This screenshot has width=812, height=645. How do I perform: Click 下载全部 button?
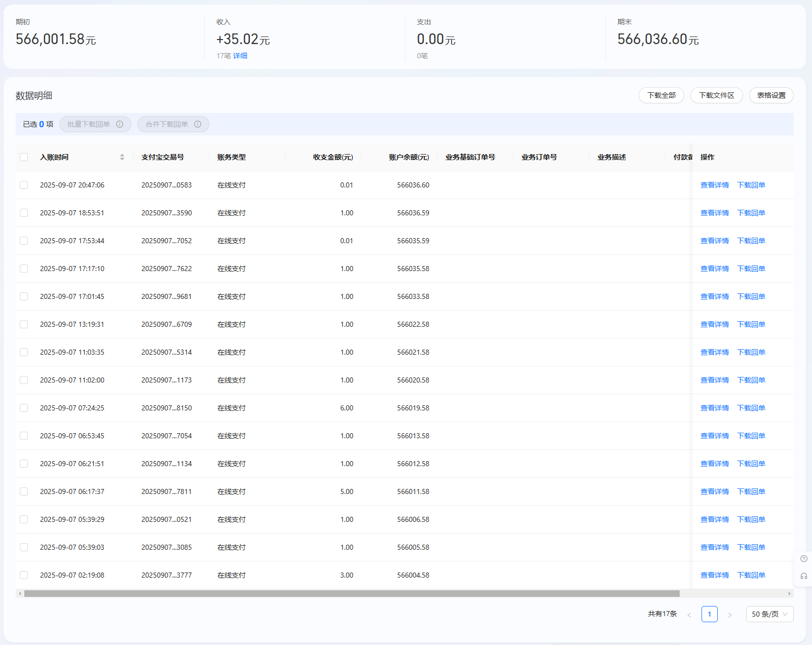click(661, 95)
